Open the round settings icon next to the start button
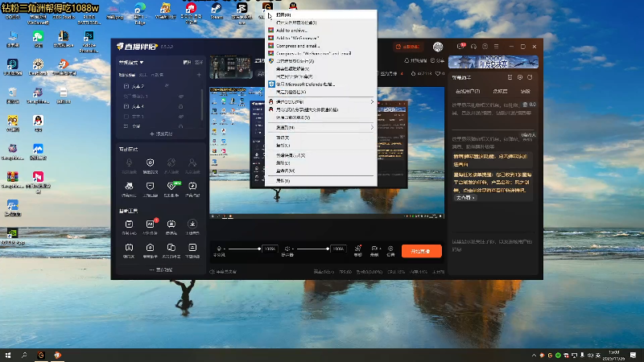This screenshot has height=362, width=644. point(390,249)
